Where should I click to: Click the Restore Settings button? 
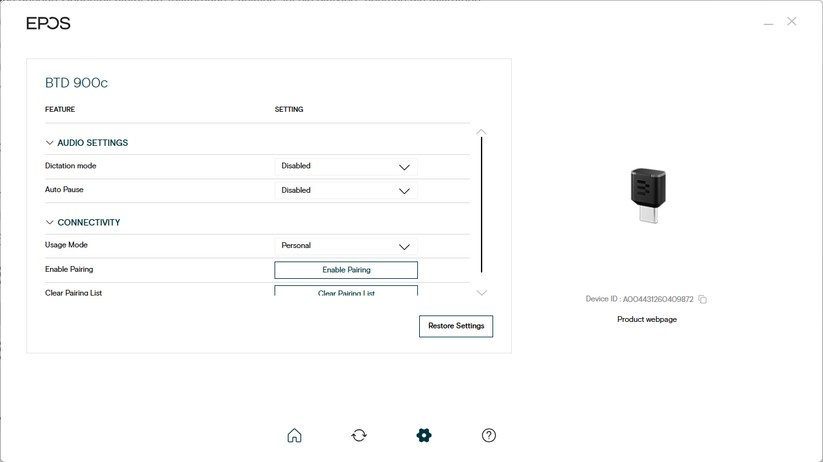point(456,326)
